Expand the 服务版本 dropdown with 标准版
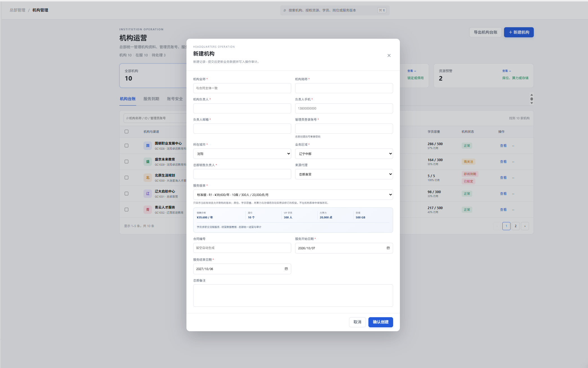 (x=293, y=195)
